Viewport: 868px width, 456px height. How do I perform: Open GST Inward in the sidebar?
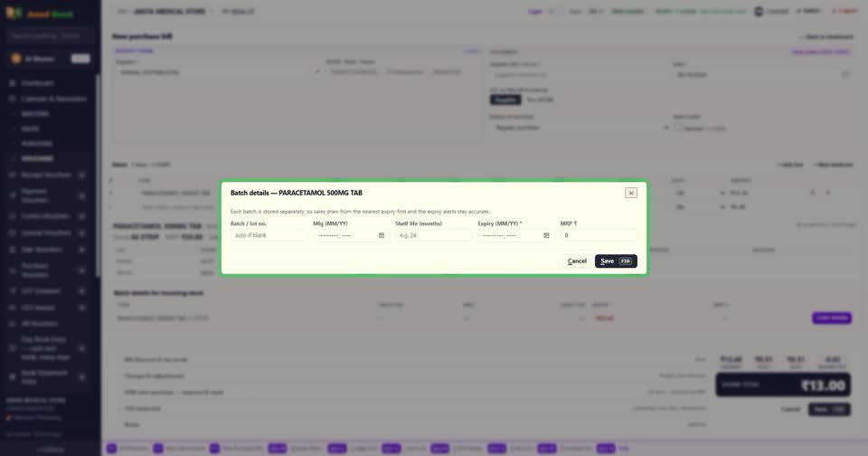38,308
